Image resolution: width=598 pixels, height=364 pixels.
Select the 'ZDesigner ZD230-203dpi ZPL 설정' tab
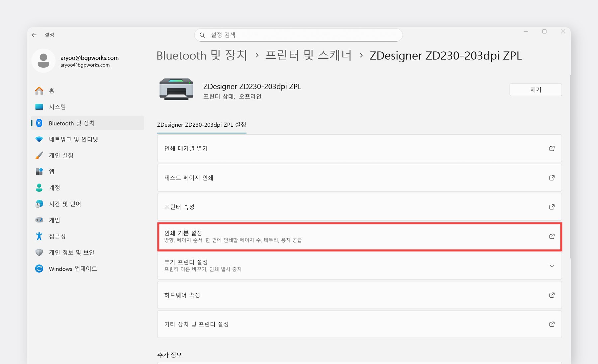(x=201, y=125)
